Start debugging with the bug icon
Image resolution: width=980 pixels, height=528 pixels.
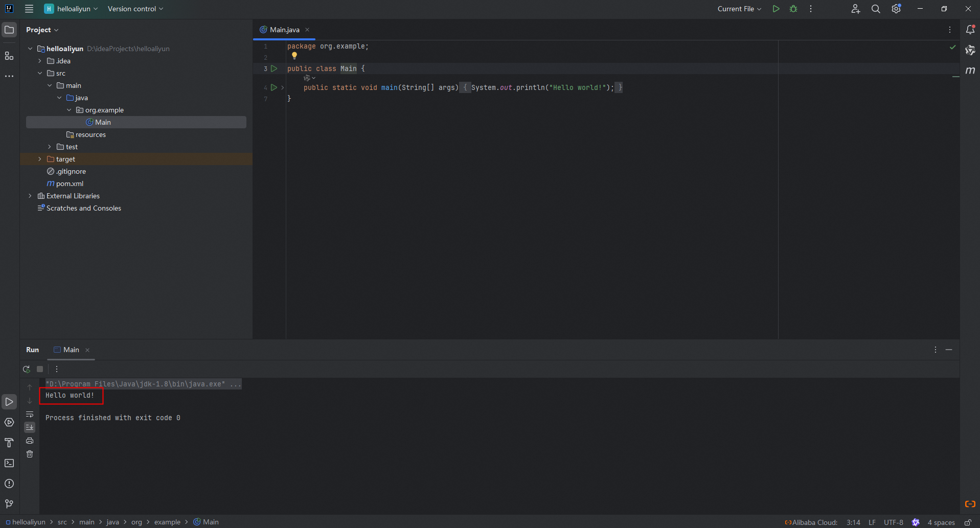coord(793,9)
